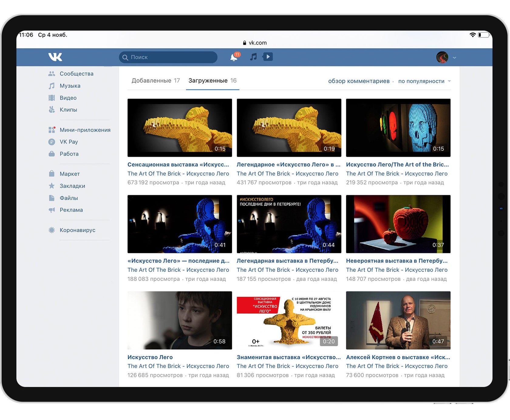Screen dimensions: 510x420
Task: Click inside the Поиск search field
Action: click(168, 57)
